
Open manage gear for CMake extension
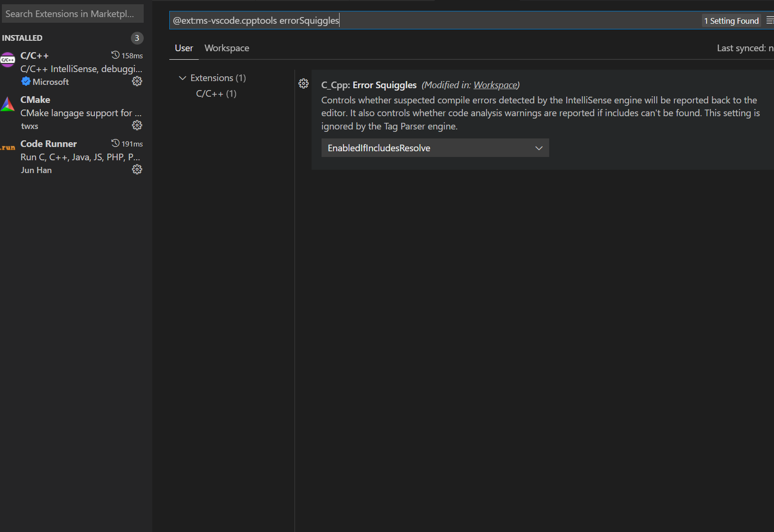(137, 125)
